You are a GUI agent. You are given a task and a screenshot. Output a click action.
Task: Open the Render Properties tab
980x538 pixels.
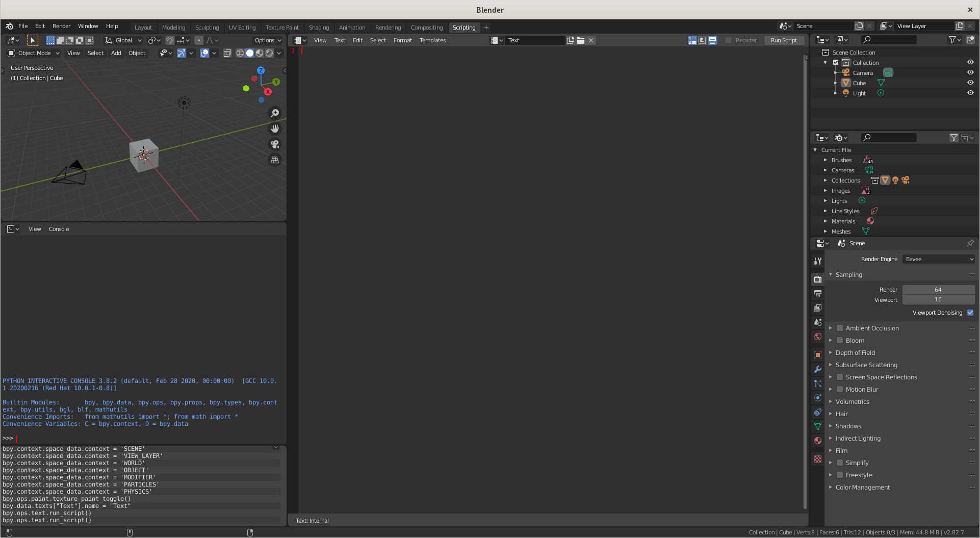coord(817,279)
